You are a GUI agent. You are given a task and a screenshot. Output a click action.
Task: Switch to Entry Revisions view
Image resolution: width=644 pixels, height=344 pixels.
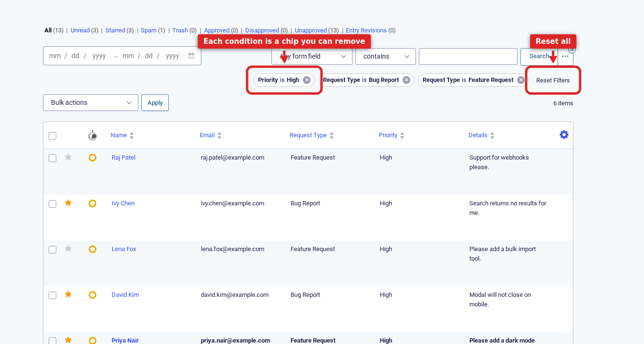[366, 30]
